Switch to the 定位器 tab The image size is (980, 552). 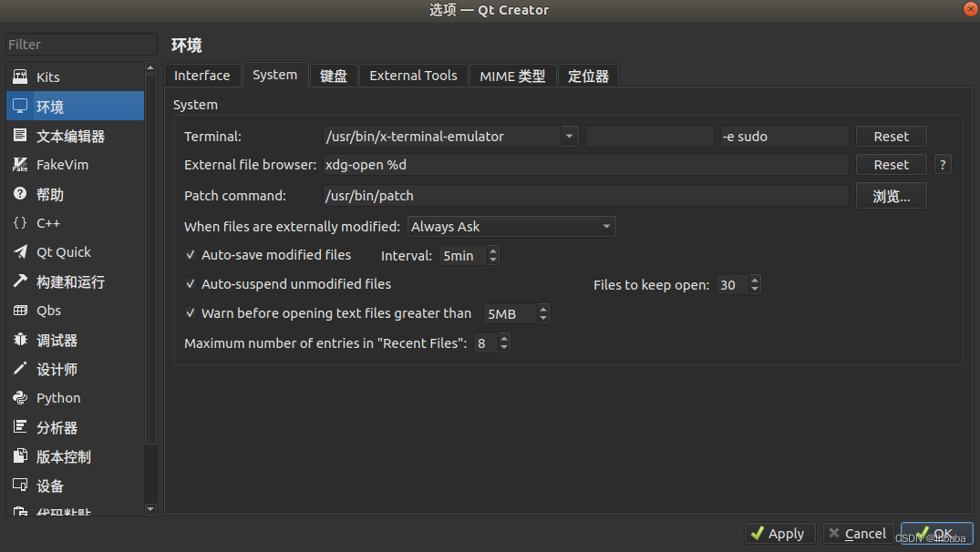pyautogui.click(x=588, y=76)
